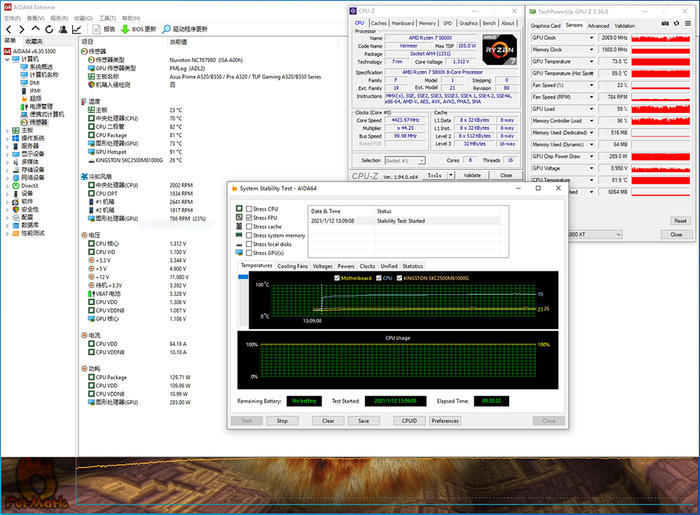Open the graph chart icon in AIDA64 toolbar

point(76,29)
